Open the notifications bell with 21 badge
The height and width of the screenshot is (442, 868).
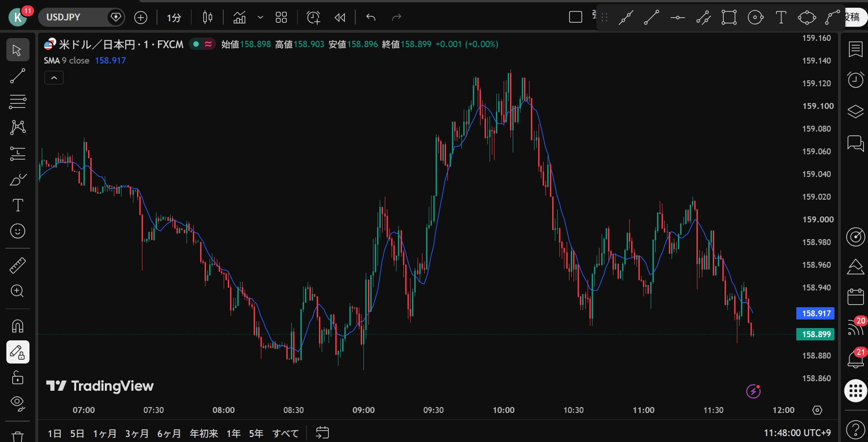(856, 359)
